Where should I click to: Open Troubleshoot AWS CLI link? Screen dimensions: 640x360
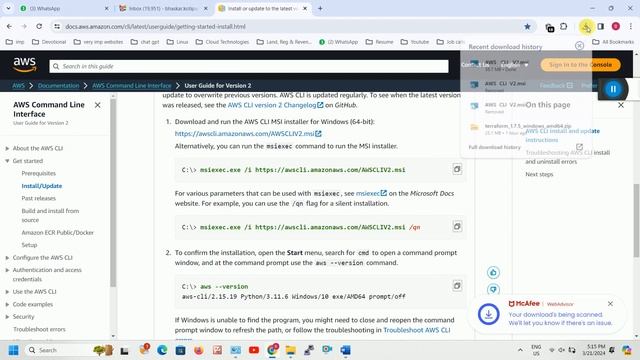tap(417, 330)
